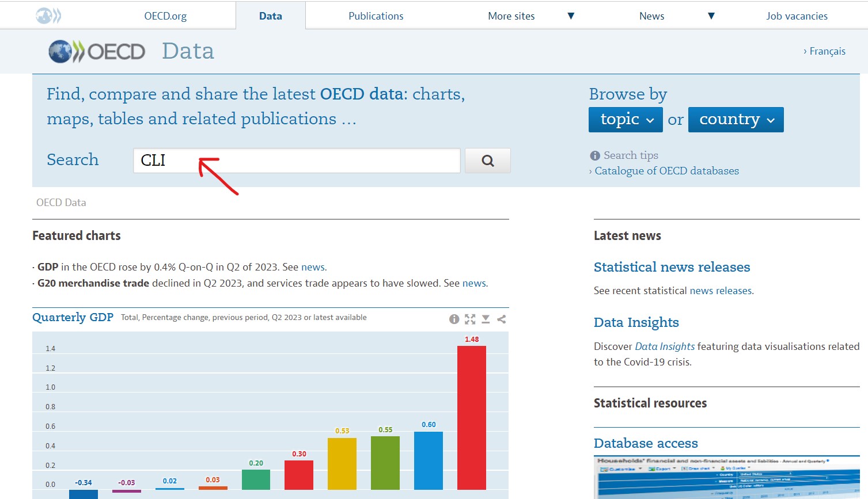868x499 pixels.
Task: Open the Quarterly GDP chart title
Action: [73, 317]
